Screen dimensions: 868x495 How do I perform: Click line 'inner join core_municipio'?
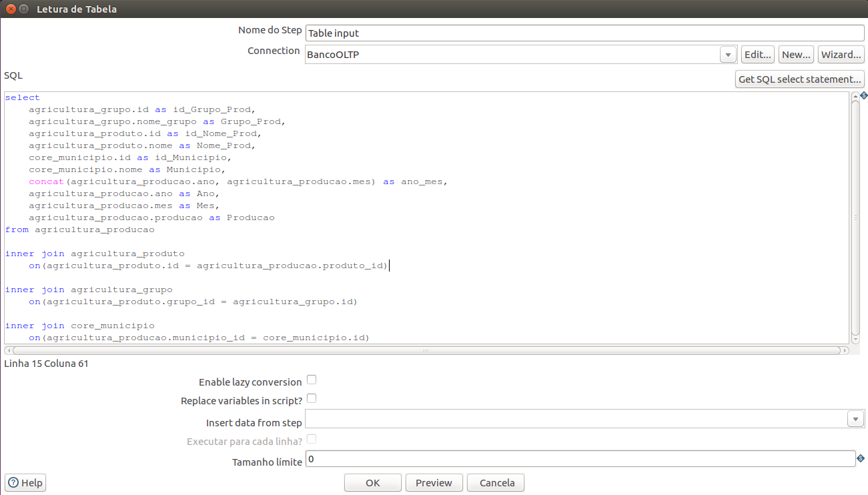(79, 326)
